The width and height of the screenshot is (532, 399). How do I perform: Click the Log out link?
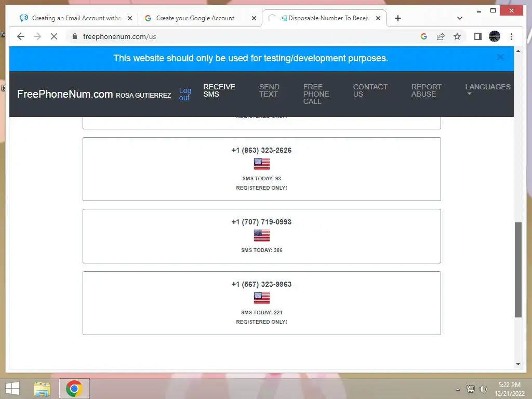point(185,94)
